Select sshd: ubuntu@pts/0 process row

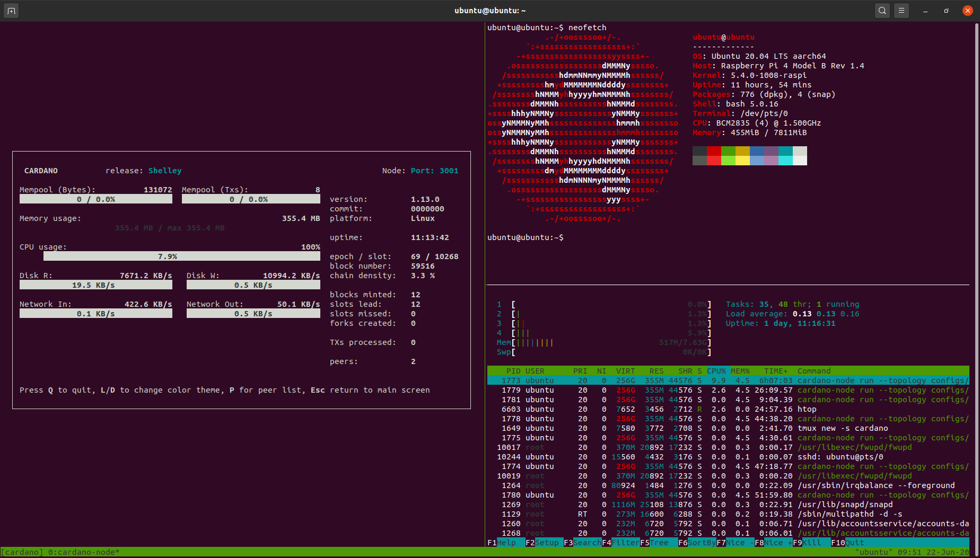(x=728, y=457)
